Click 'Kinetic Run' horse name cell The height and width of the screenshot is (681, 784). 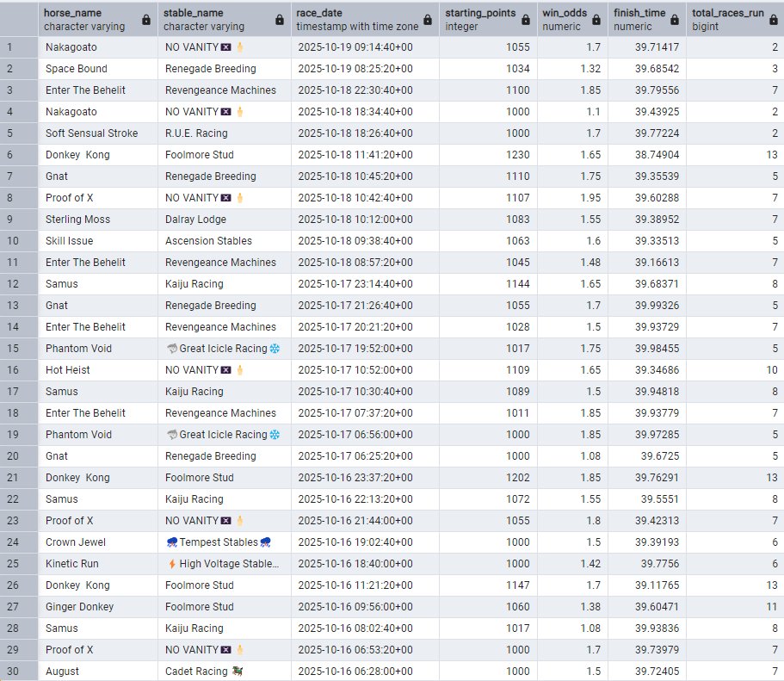[98, 563]
